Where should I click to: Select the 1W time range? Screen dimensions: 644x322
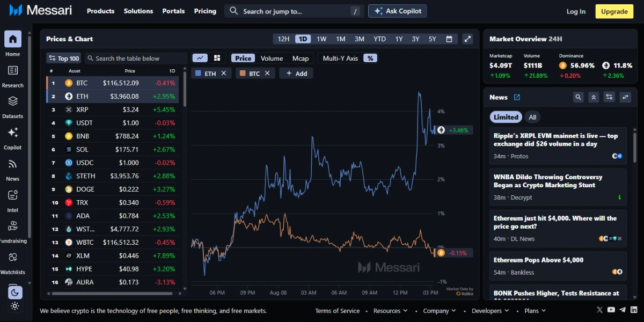pyautogui.click(x=321, y=39)
